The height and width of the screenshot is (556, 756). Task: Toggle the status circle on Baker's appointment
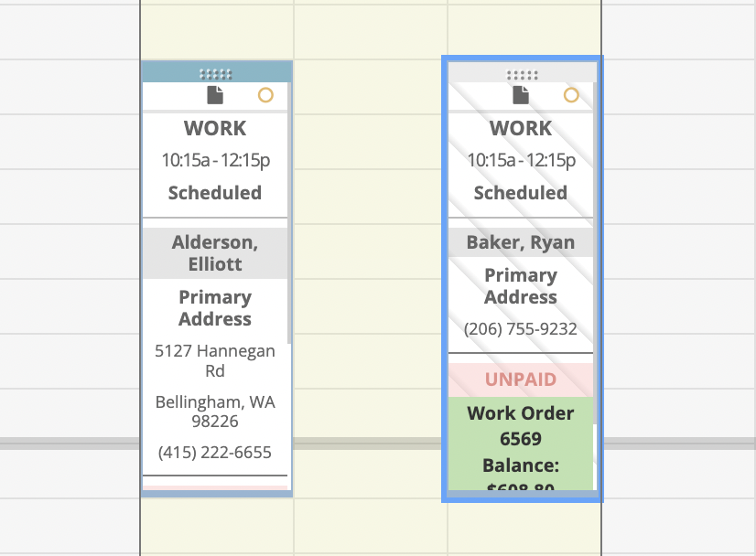click(x=571, y=95)
